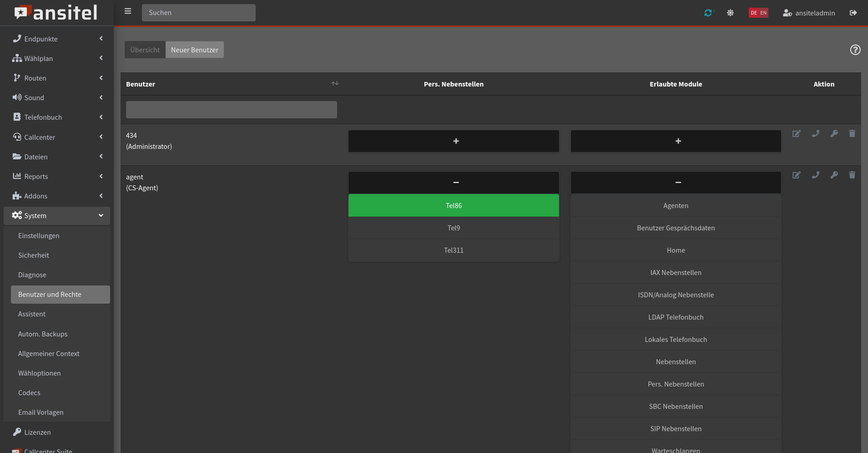Image resolution: width=868 pixels, height=453 pixels.
Task: Click the LDAP Telefonbuch module
Action: click(x=676, y=317)
